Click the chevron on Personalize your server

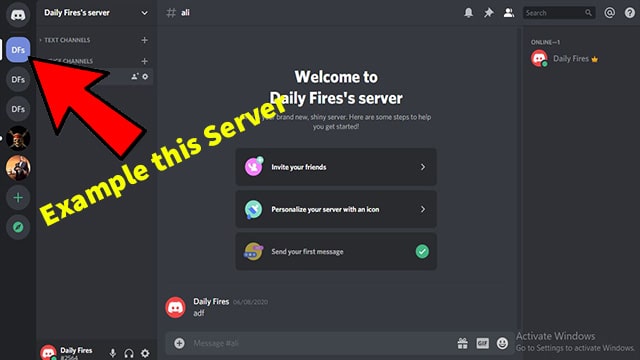pyautogui.click(x=423, y=209)
